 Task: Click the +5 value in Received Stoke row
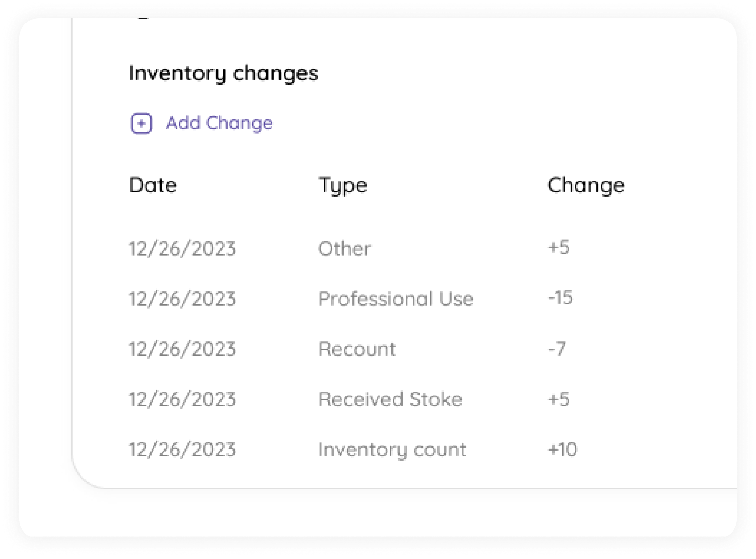[x=559, y=399]
